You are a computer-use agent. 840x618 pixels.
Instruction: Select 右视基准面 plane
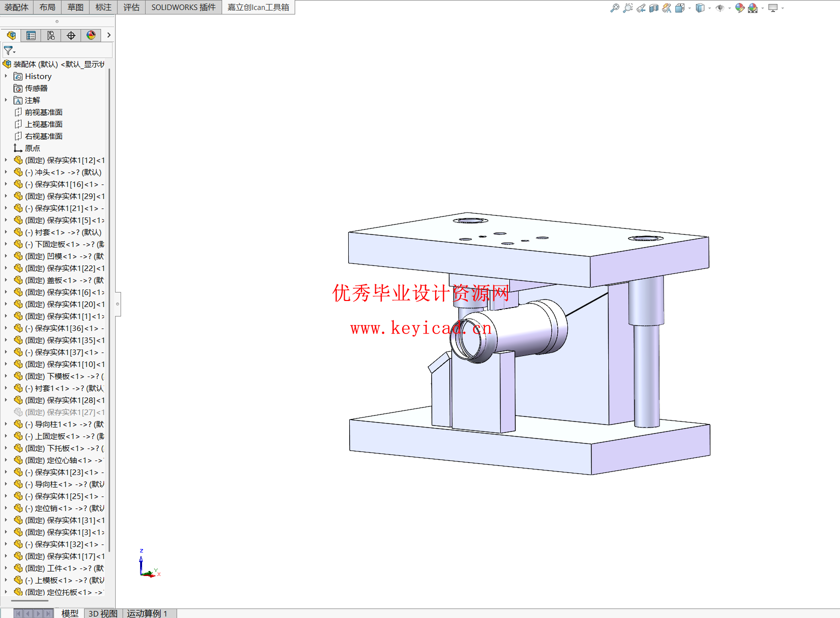pos(39,136)
